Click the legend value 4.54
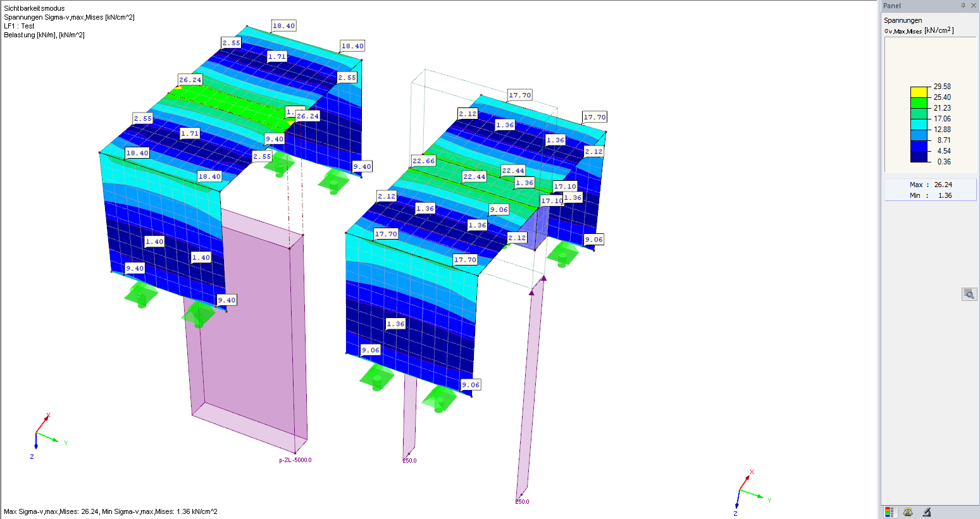980x519 pixels. pos(944,151)
